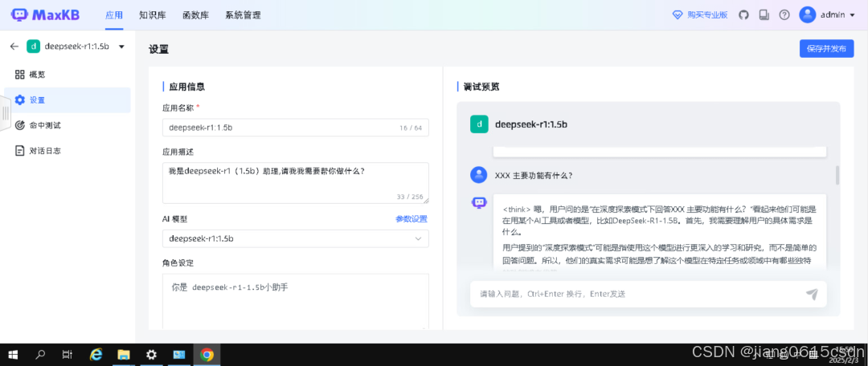Expand the admin account menu arrow

(853, 15)
